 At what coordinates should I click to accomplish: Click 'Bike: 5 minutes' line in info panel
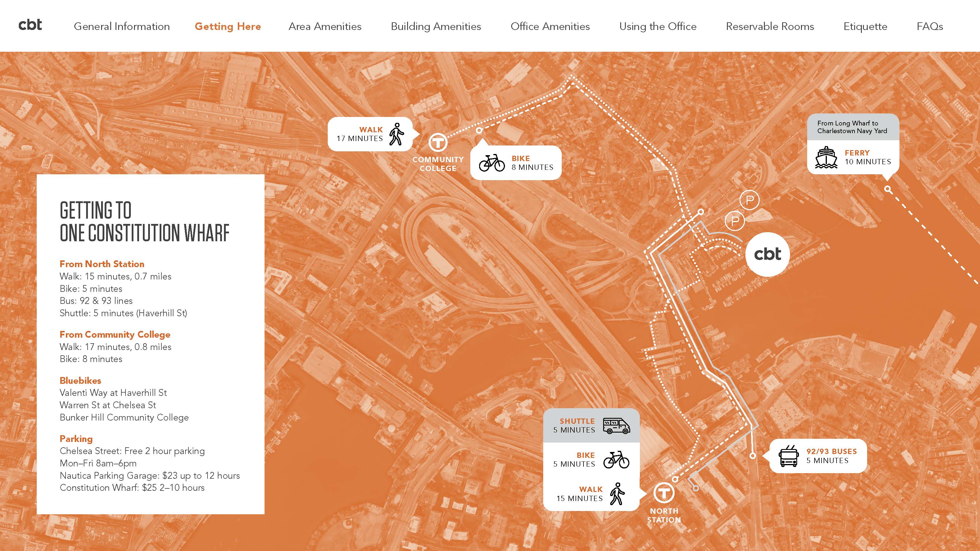(91, 289)
